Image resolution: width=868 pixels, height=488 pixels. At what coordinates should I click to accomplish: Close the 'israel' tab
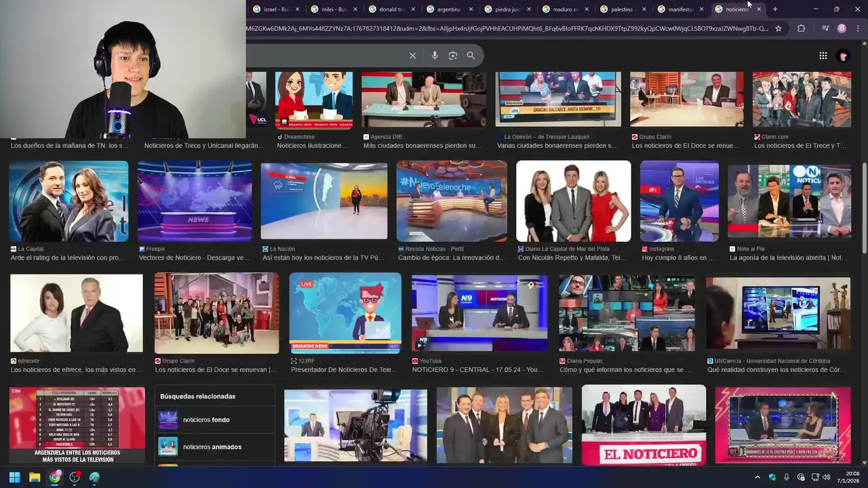298,9
